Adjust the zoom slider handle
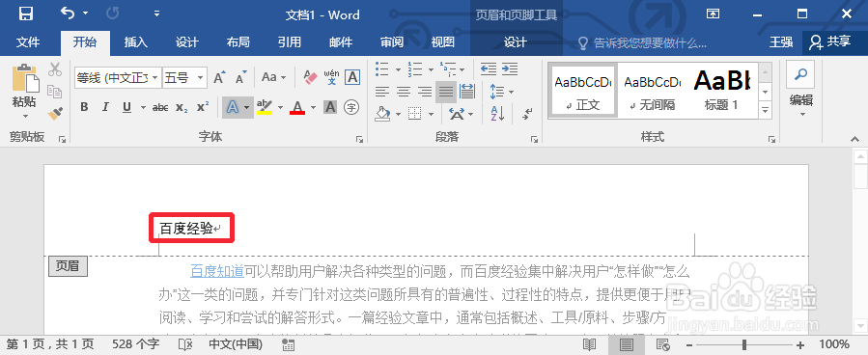Screen dimensions: 868x355 click(x=744, y=344)
